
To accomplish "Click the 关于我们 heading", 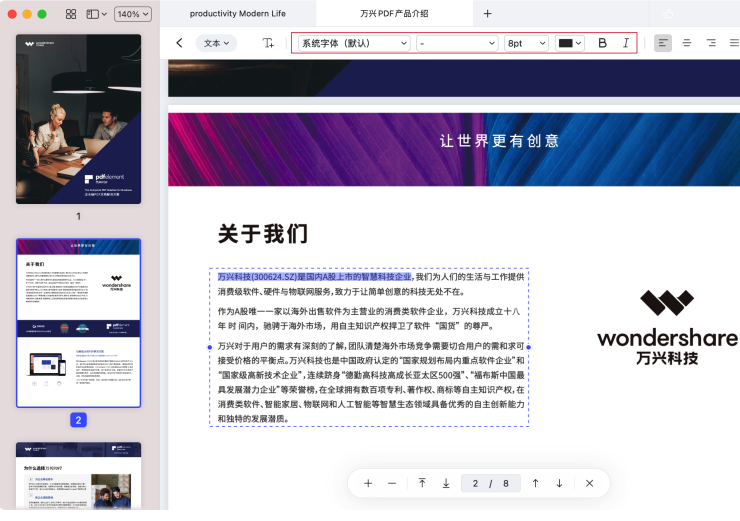I will coord(263,234).
